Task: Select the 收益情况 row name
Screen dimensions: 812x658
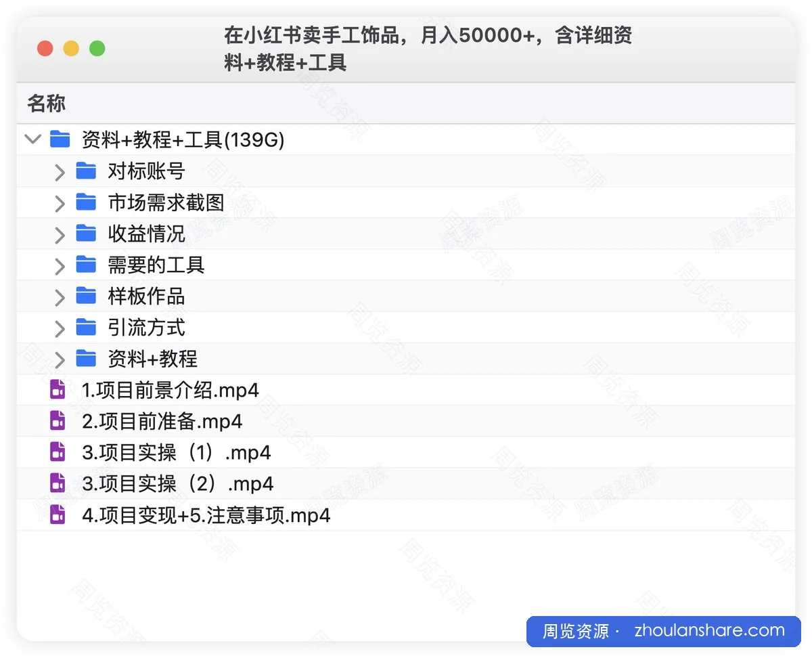Action: point(146,234)
